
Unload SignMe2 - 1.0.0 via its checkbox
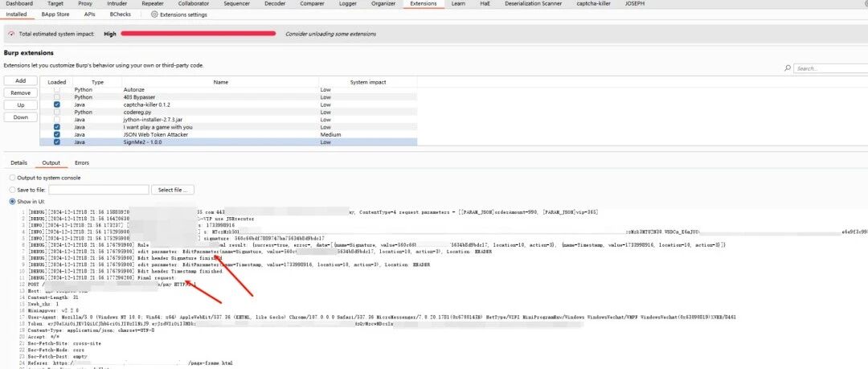pyautogui.click(x=56, y=141)
